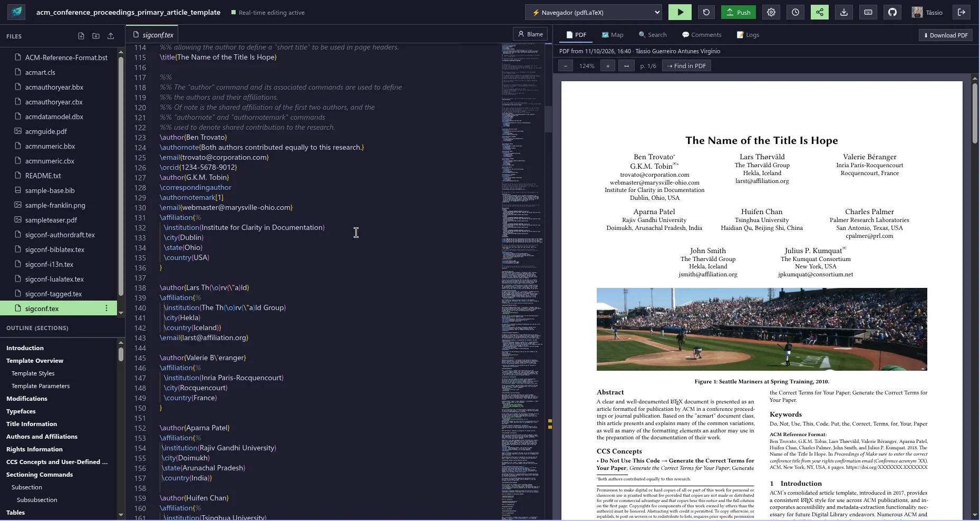Click the baseball figure in PDF preview
The height and width of the screenshot is (521, 980).
coord(762,329)
